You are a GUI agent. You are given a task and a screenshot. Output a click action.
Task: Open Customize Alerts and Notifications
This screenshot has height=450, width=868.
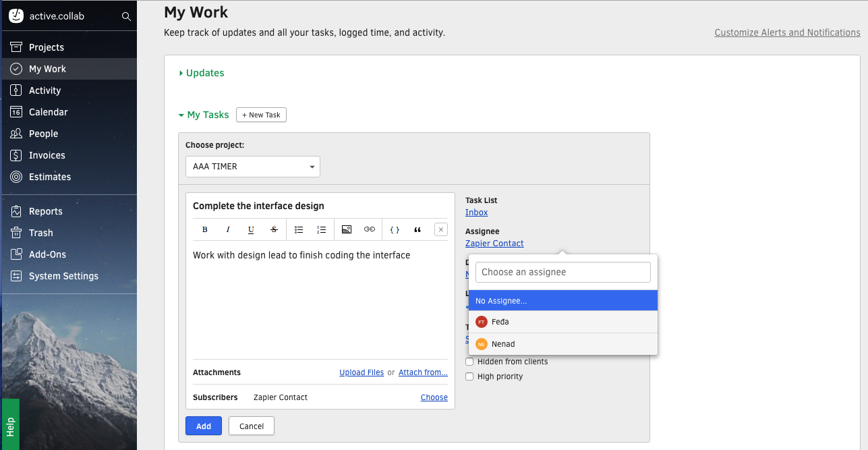click(x=786, y=32)
